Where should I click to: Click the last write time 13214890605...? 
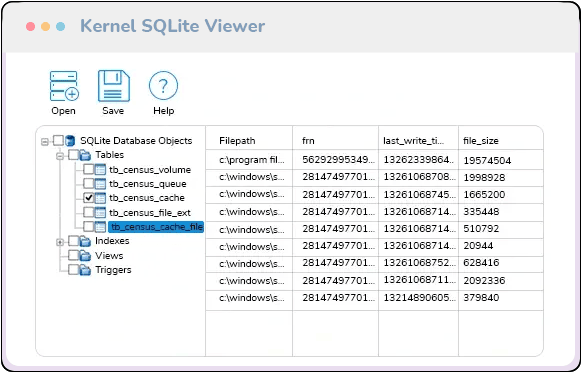(419, 298)
